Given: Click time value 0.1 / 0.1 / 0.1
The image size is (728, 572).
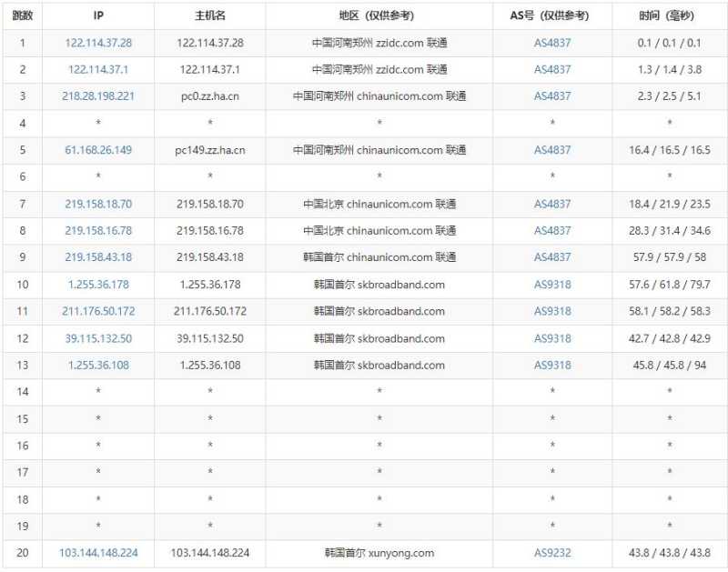Looking at the screenshot, I should (x=670, y=43).
